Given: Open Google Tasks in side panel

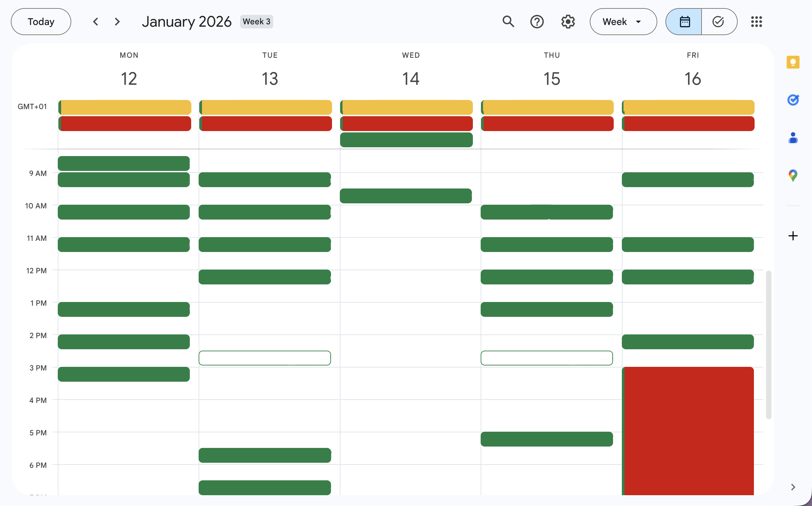Looking at the screenshot, I should click(x=793, y=100).
